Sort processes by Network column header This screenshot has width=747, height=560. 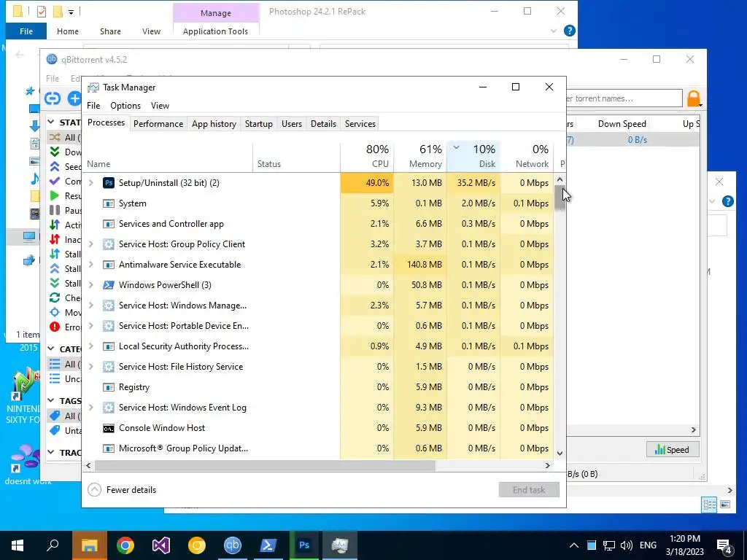tap(527, 156)
